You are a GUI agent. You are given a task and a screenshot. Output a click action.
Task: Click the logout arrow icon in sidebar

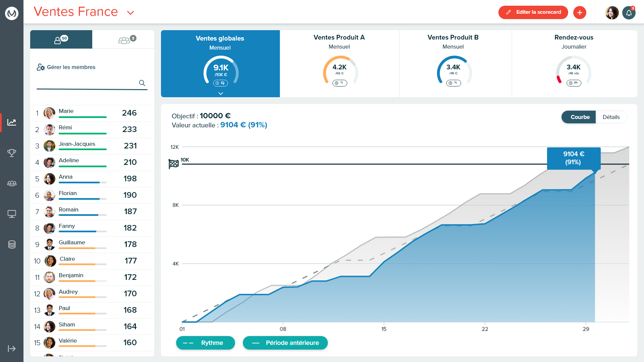coord(12,349)
